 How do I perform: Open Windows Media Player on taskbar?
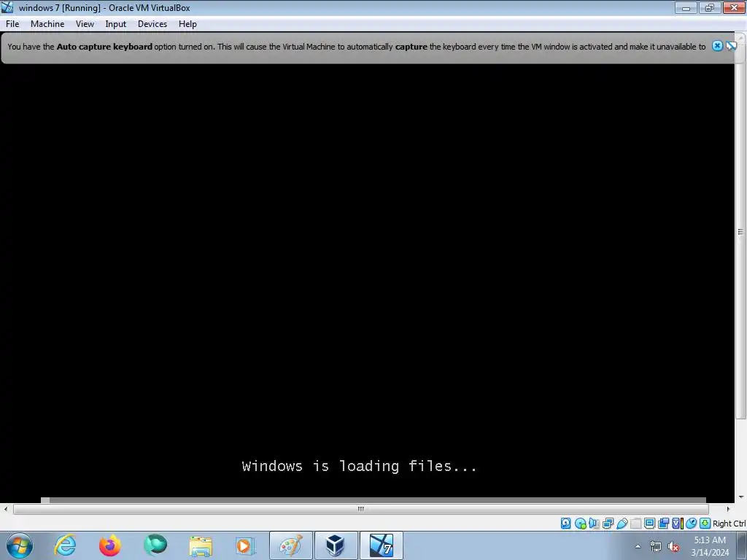pos(245,545)
